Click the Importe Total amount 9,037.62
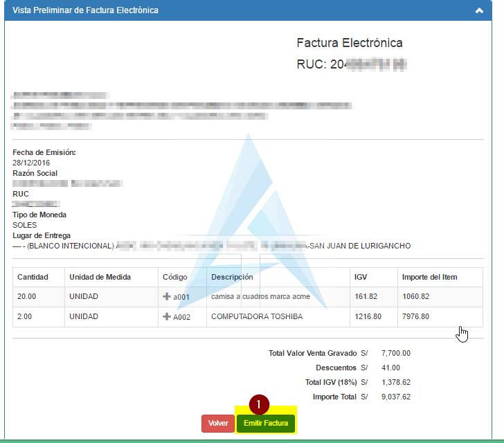504x443 pixels. click(x=396, y=397)
